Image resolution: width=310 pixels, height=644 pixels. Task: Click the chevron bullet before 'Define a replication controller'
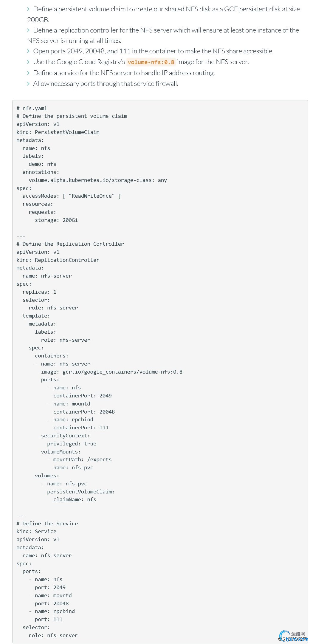pos(28,30)
